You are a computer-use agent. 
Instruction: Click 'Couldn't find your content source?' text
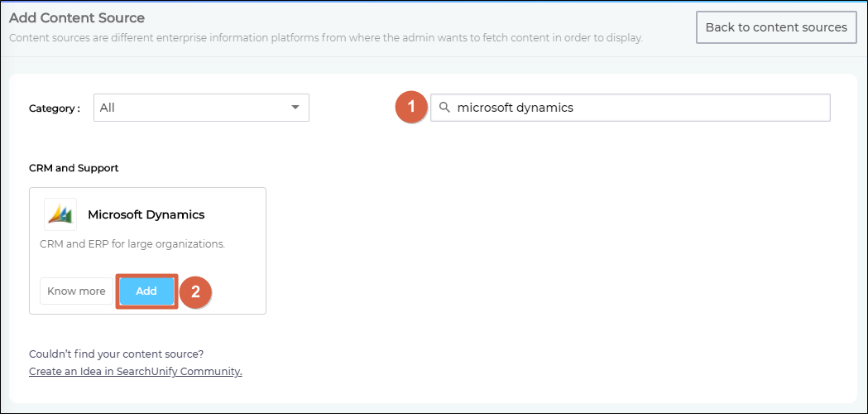click(116, 354)
